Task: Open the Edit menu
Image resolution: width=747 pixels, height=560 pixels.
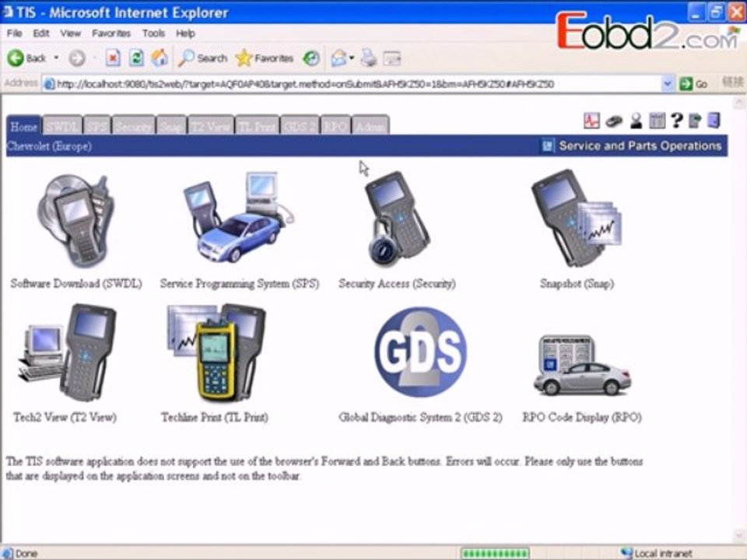Action: (41, 33)
